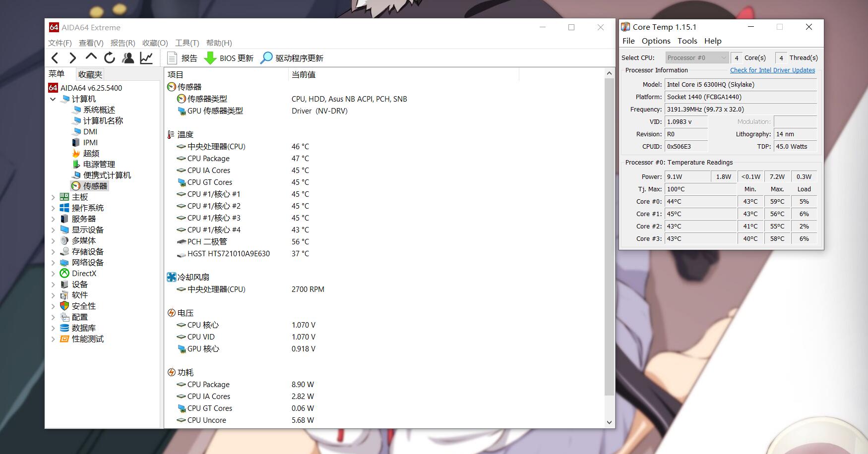The image size is (868, 454).
Task: Open the 收藏(O) menu in AIDA64
Action: (x=155, y=43)
